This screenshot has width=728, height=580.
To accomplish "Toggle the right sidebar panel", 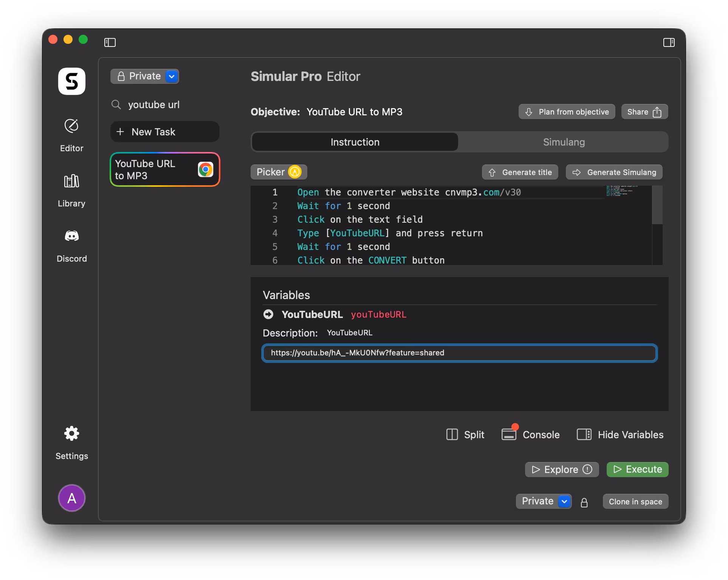I will 669,42.
